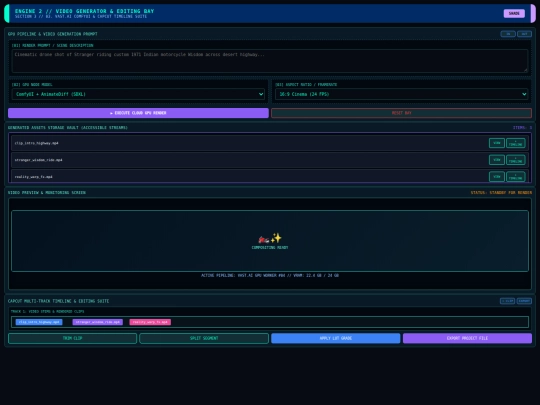The image size is (540, 405).
Task: Click the Active Pipeline VRAM status line
Action: pyautogui.click(x=270, y=276)
